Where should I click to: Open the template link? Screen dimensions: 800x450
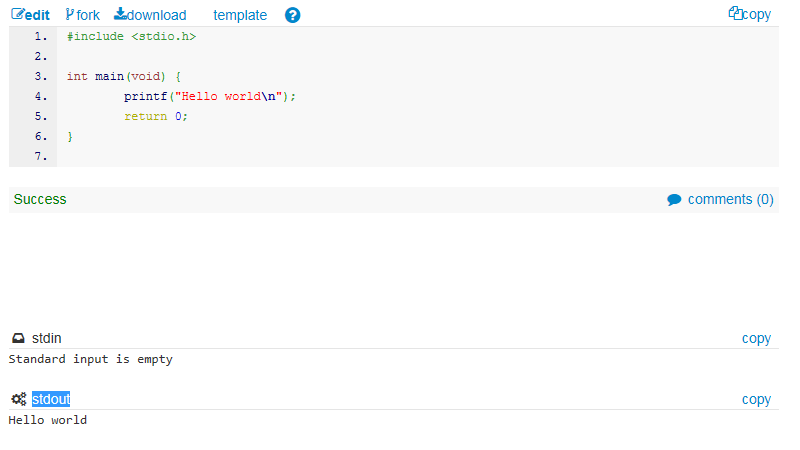click(x=240, y=15)
